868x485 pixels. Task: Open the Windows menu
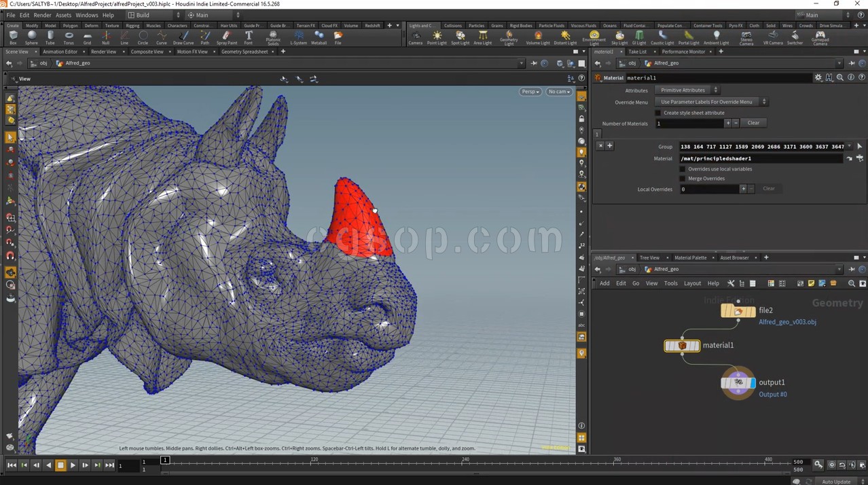point(86,15)
